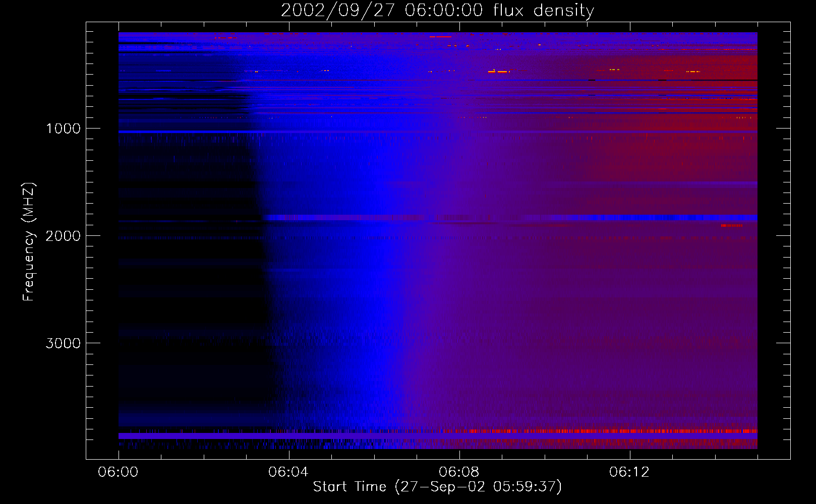This screenshot has width=816, height=504.
Task: Click the 'Start Time (27-Sep-02 05:59:37)' axis label
Action: [x=437, y=487]
